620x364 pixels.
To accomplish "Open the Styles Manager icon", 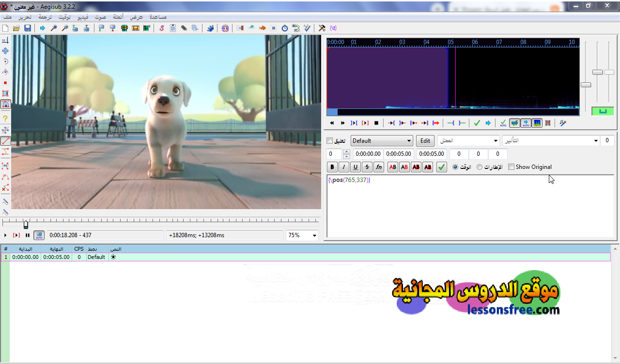I will click(x=162, y=28).
